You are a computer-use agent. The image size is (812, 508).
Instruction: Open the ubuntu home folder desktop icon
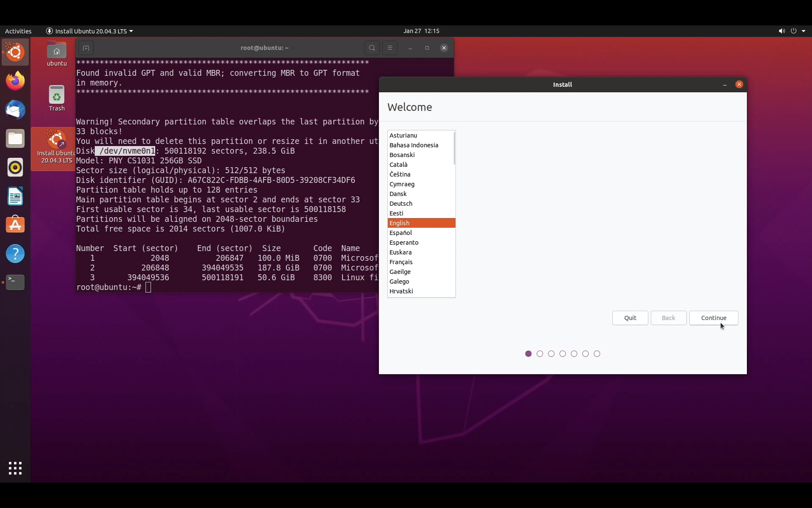click(57, 54)
